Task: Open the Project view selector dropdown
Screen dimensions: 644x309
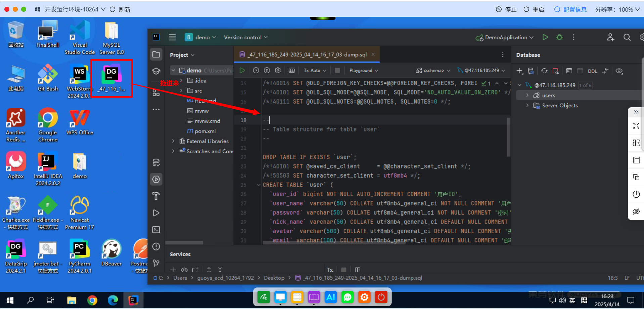Action: coord(182,55)
